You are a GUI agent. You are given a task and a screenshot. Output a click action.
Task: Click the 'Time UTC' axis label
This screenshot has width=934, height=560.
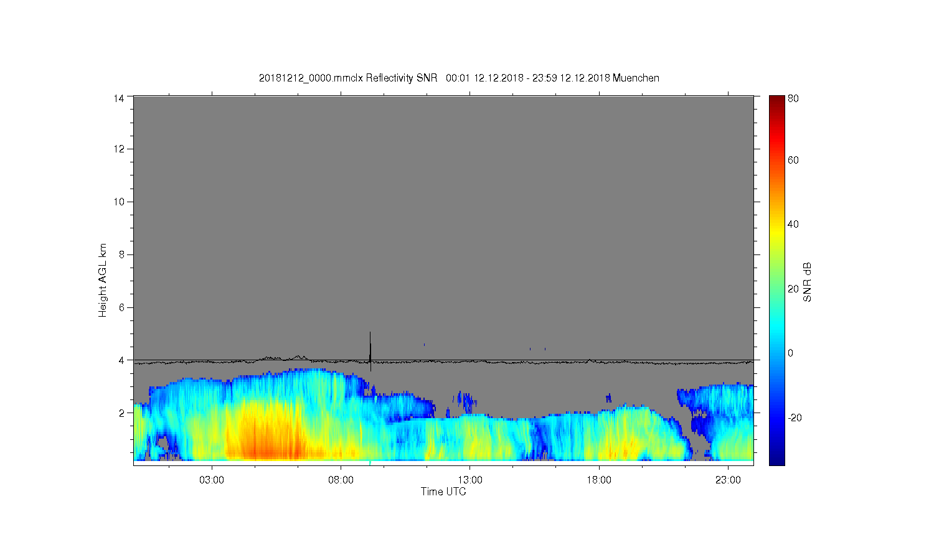pyautogui.click(x=443, y=492)
